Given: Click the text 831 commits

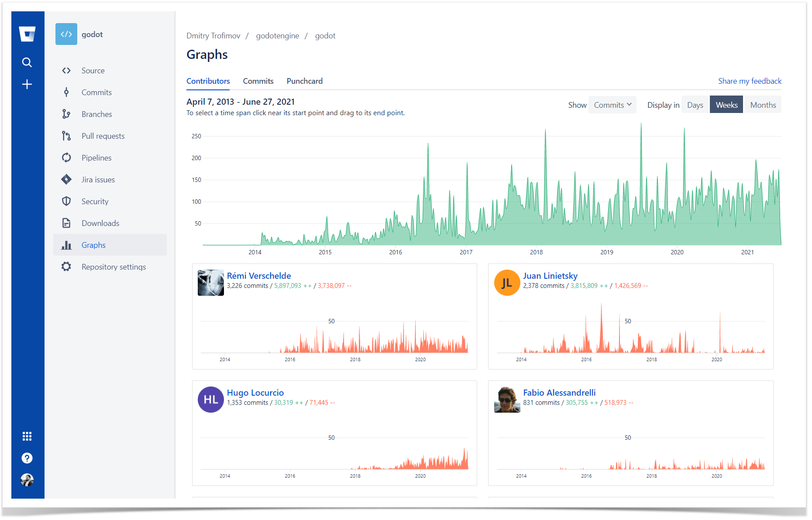Looking at the screenshot, I should [x=541, y=403].
